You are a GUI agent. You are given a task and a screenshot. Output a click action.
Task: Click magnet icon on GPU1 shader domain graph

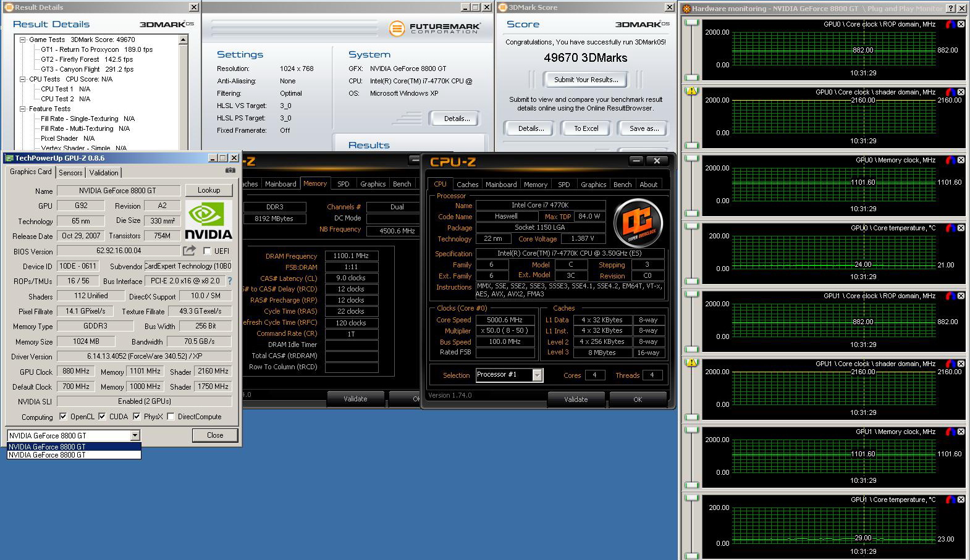coord(951,364)
